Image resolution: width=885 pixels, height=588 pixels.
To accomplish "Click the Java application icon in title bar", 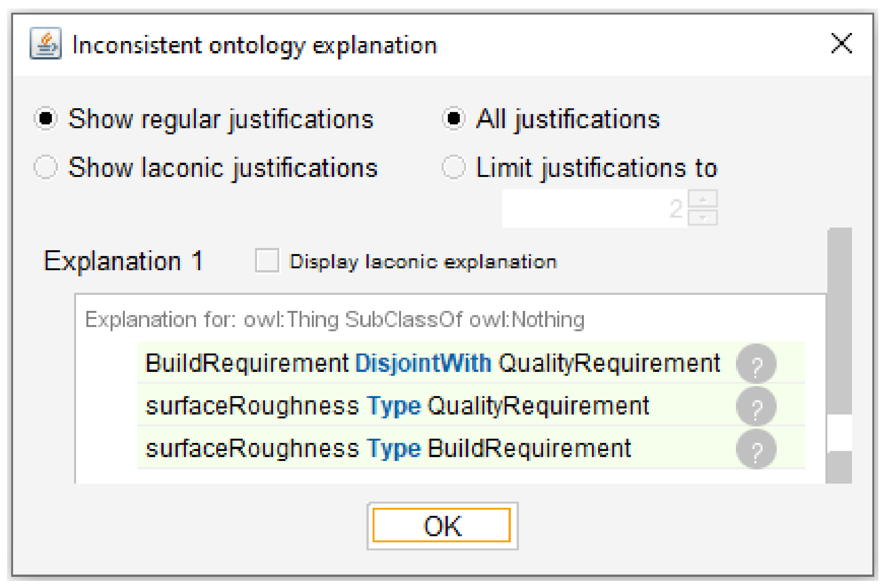I will click(x=45, y=43).
